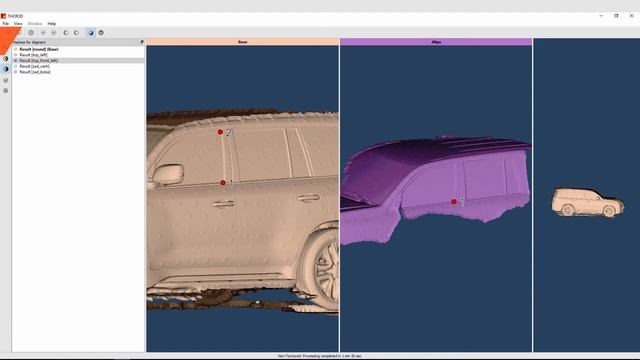Select Result [top_left] mesh
Screen dimensions: 640x360
(x=33, y=55)
